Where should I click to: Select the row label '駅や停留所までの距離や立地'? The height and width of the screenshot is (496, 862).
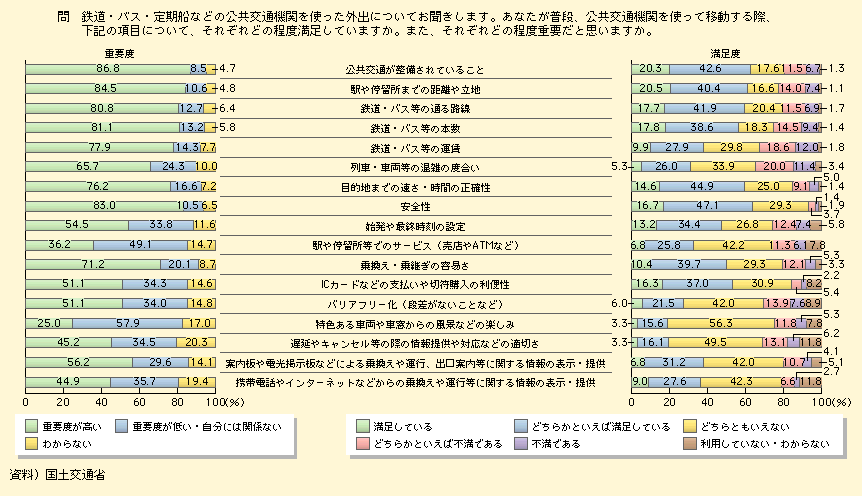click(x=415, y=89)
